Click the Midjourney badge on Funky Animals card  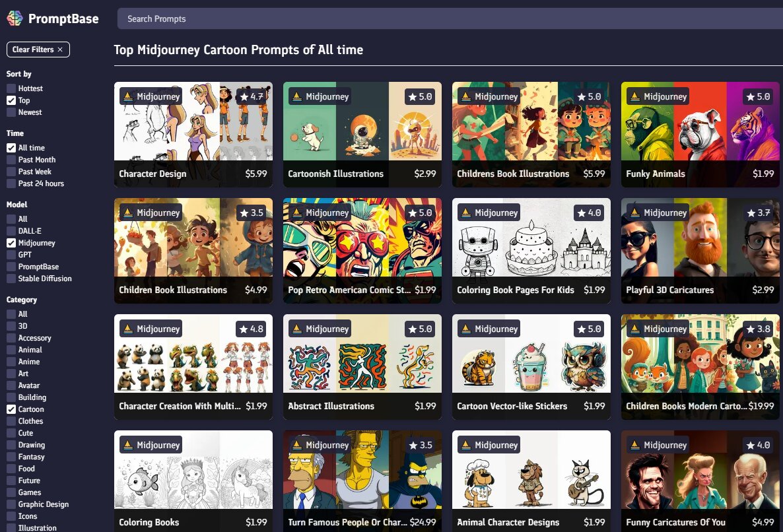(658, 96)
